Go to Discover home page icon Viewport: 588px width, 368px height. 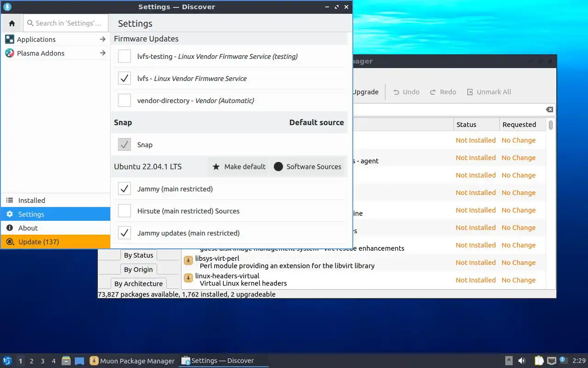[12, 23]
